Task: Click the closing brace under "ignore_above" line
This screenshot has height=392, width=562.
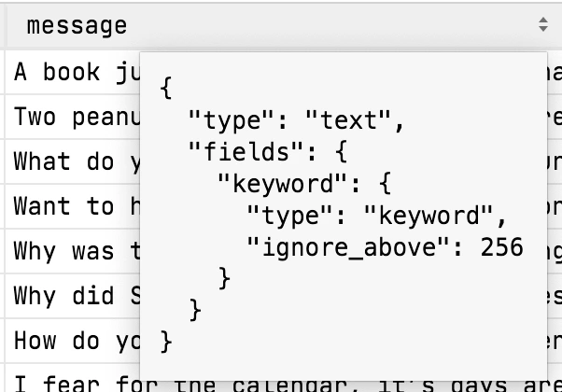Action: coord(224,278)
